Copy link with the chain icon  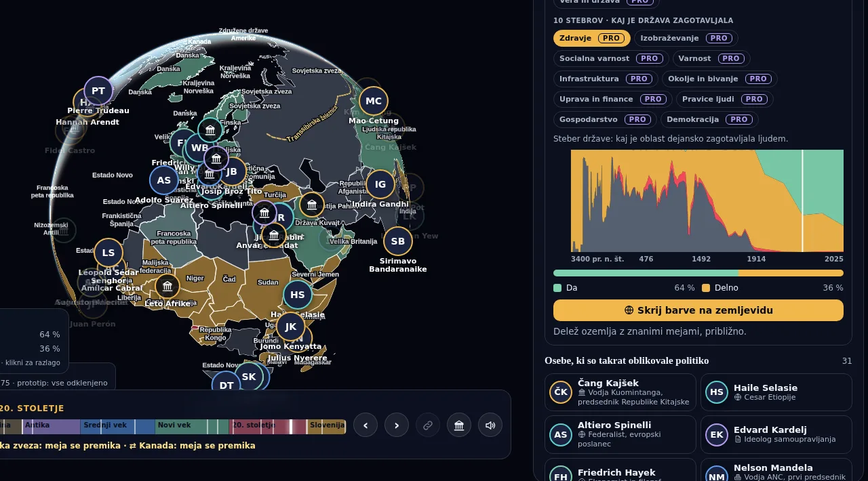click(428, 425)
